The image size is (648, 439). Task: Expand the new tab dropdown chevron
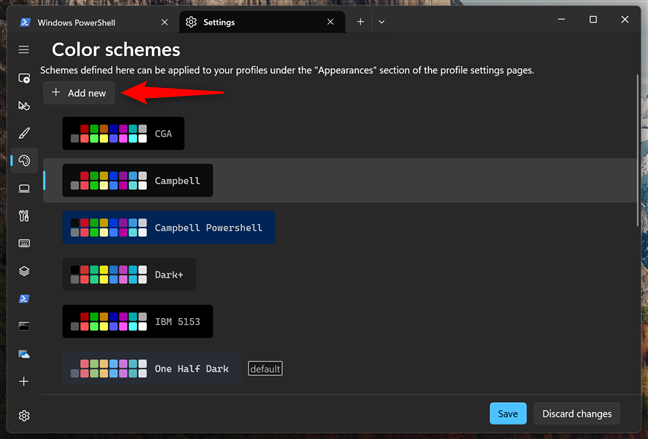381,22
